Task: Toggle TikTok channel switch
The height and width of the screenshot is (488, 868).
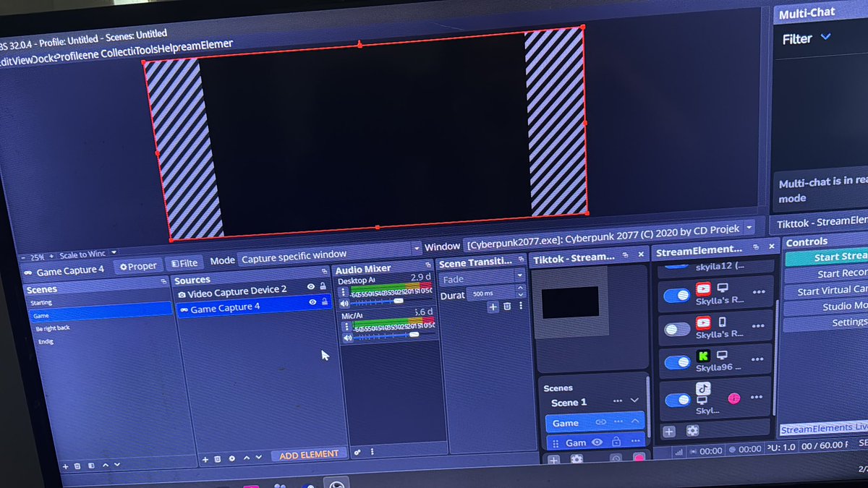Action: tap(677, 400)
